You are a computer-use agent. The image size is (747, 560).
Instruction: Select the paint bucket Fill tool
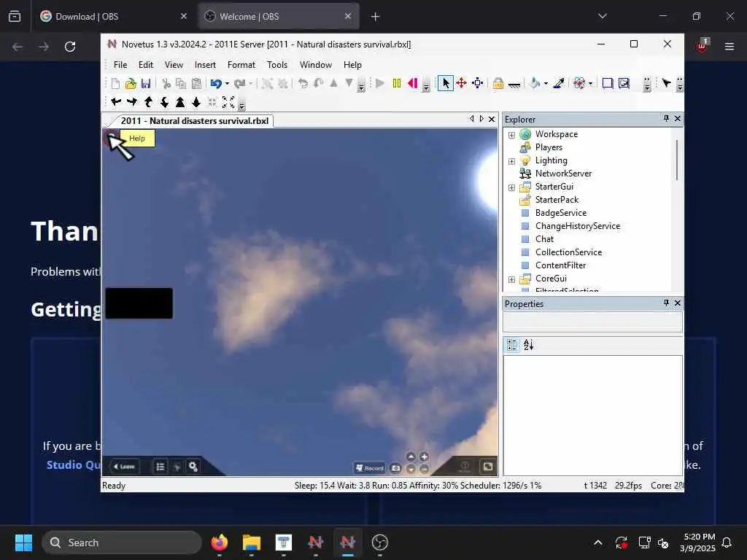tap(535, 84)
